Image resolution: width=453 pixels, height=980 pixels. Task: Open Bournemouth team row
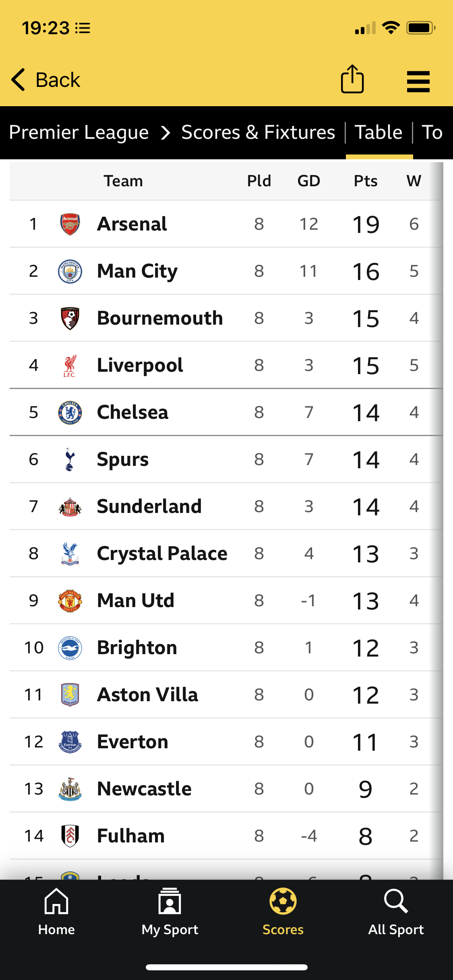160,318
